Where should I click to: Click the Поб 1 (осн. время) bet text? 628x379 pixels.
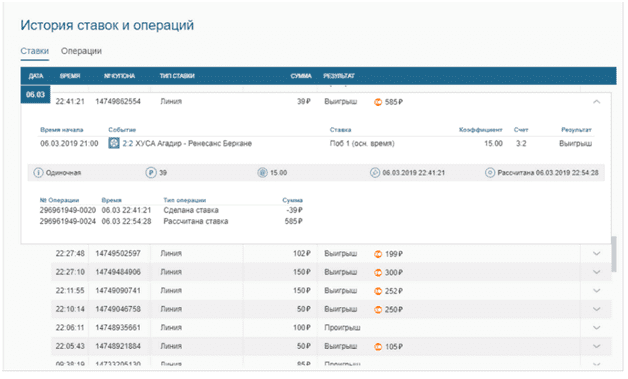pyautogui.click(x=362, y=143)
